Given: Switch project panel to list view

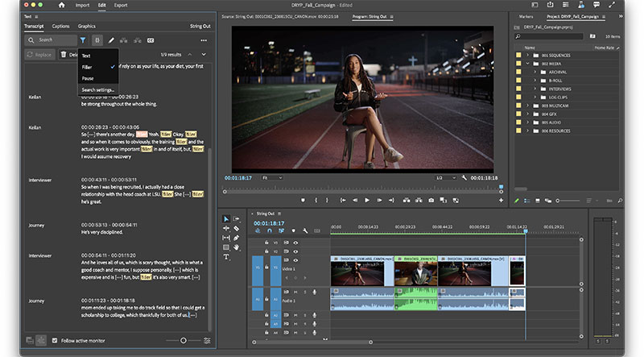Looking at the screenshot, I should (526, 201).
